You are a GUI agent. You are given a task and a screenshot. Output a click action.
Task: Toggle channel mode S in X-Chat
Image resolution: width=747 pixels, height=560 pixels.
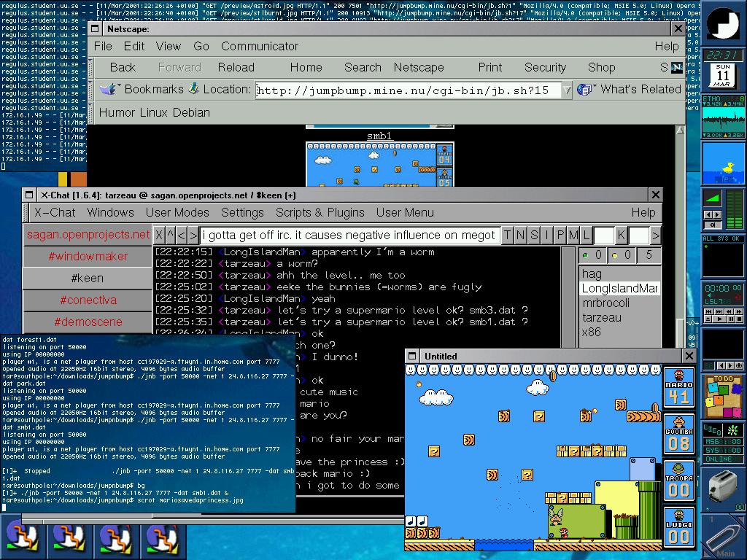click(533, 236)
